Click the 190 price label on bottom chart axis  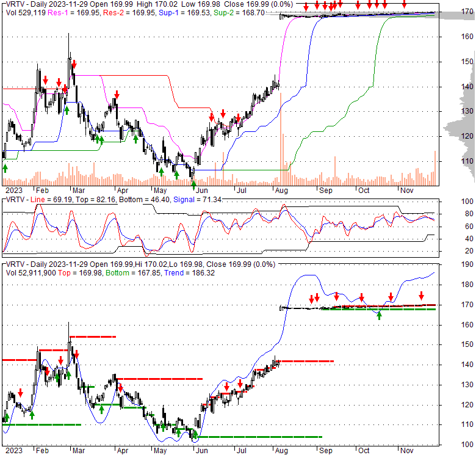467,264
